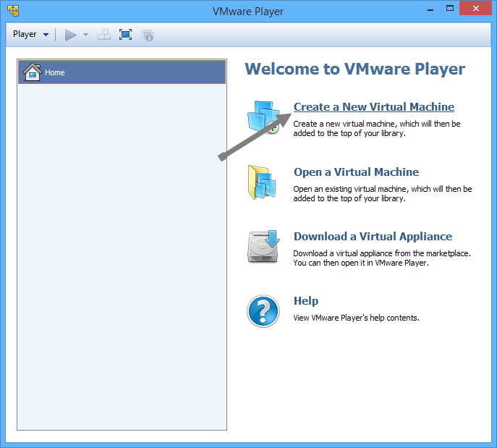Close the VMware Player window
Screen dimensions: 497x448
point(475,8)
